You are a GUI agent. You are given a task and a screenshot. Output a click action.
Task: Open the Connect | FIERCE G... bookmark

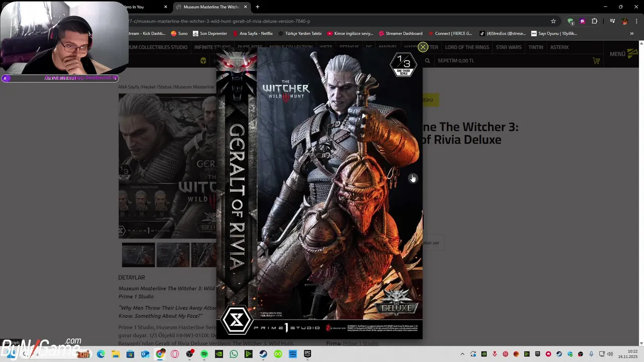[450, 34]
